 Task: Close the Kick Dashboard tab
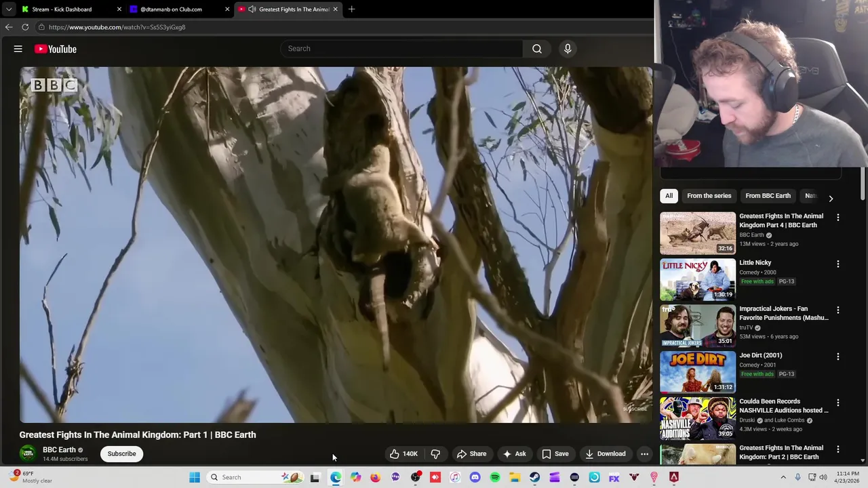coord(119,9)
